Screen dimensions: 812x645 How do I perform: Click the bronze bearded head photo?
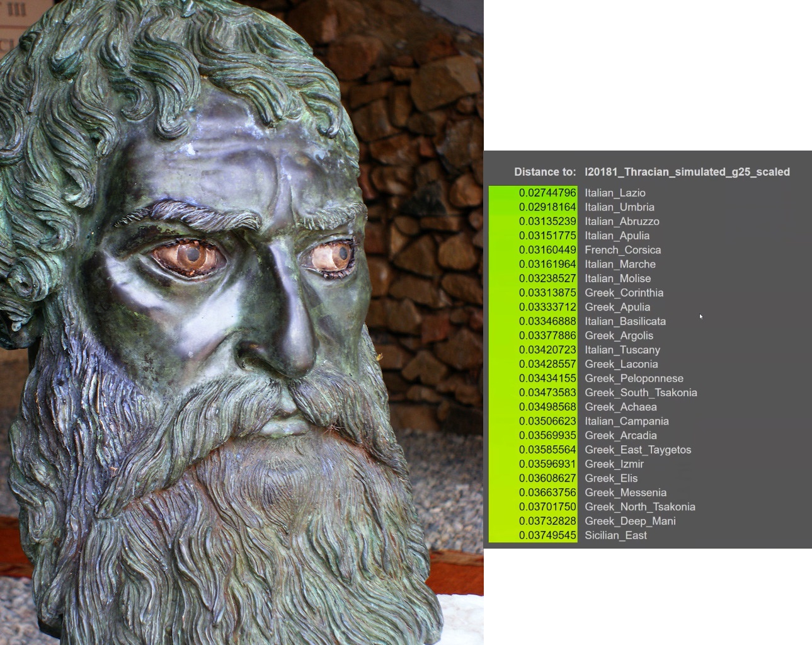coord(242,322)
